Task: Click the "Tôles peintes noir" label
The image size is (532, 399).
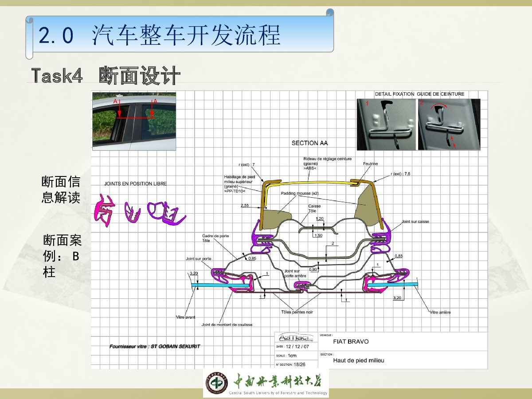Action: pos(297,312)
